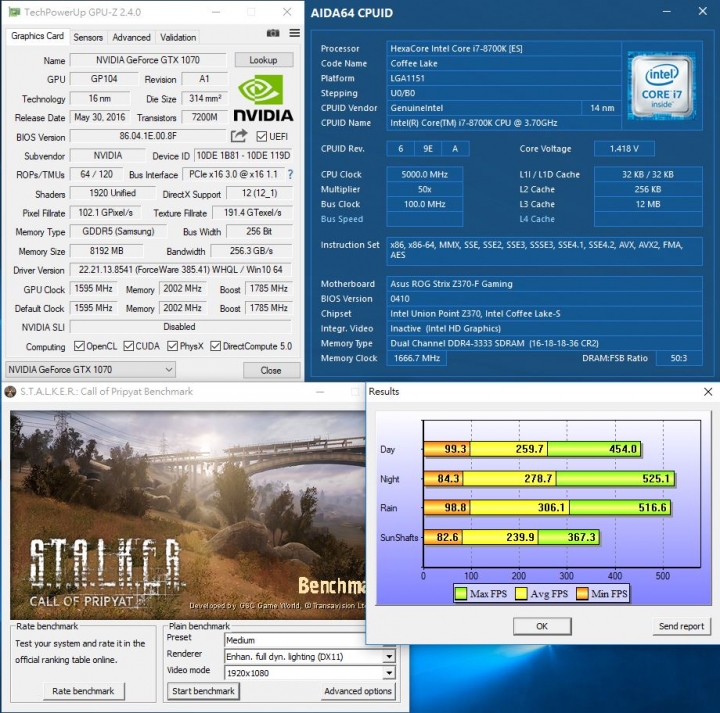This screenshot has width=720, height=713.
Task: Click the Processor name i7-8700K [ES] text
Action: click(456, 49)
